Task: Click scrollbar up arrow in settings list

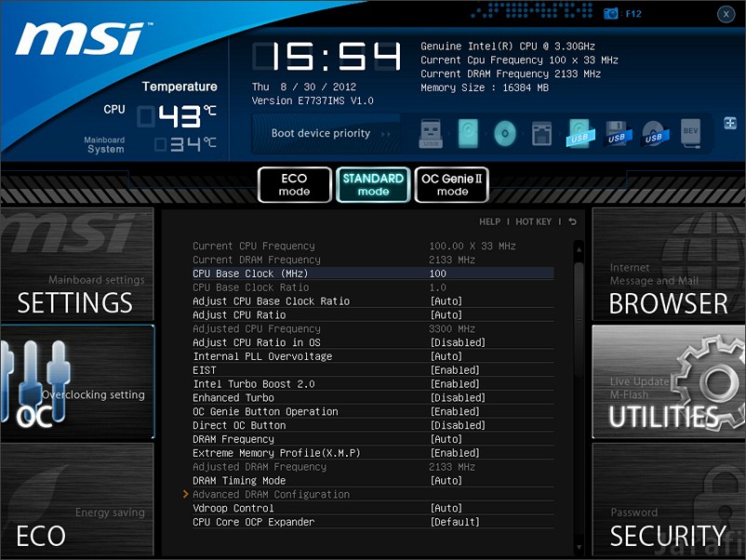Action: coord(579,248)
